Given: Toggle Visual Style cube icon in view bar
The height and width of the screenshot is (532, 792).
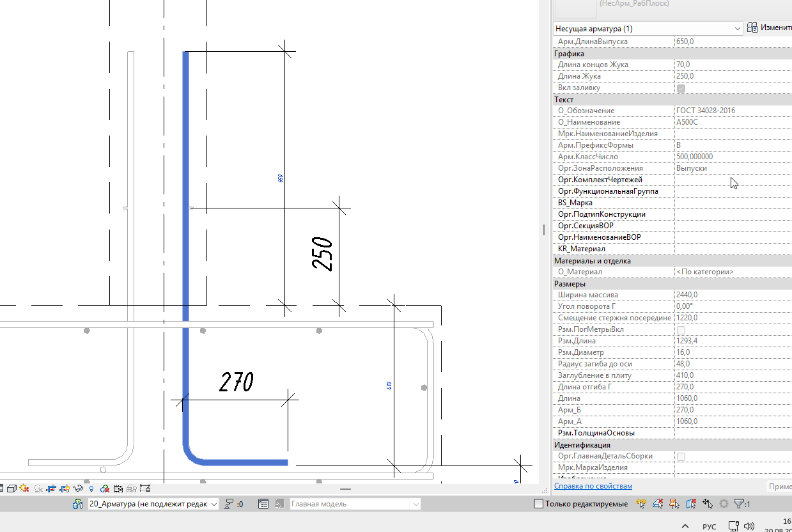Looking at the screenshot, I should [x=12, y=489].
